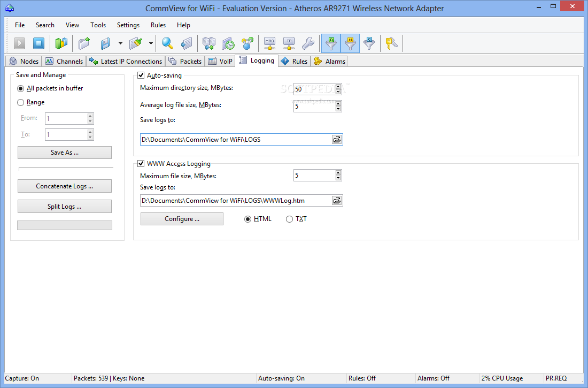The width and height of the screenshot is (588, 388).
Task: Increase average log file size value
Action: [x=338, y=104]
